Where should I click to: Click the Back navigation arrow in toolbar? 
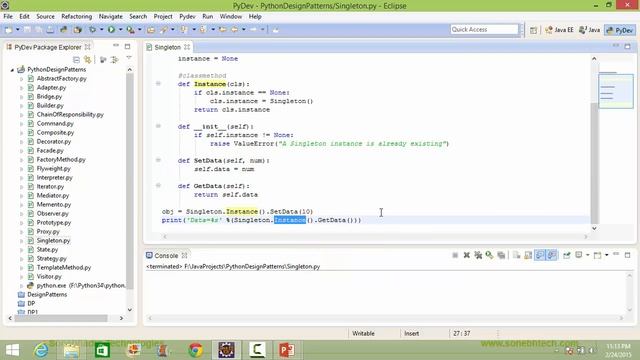coord(235,30)
